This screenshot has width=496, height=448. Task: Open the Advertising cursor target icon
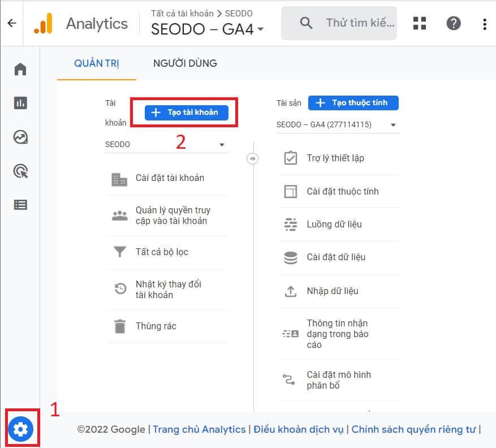pyautogui.click(x=20, y=171)
